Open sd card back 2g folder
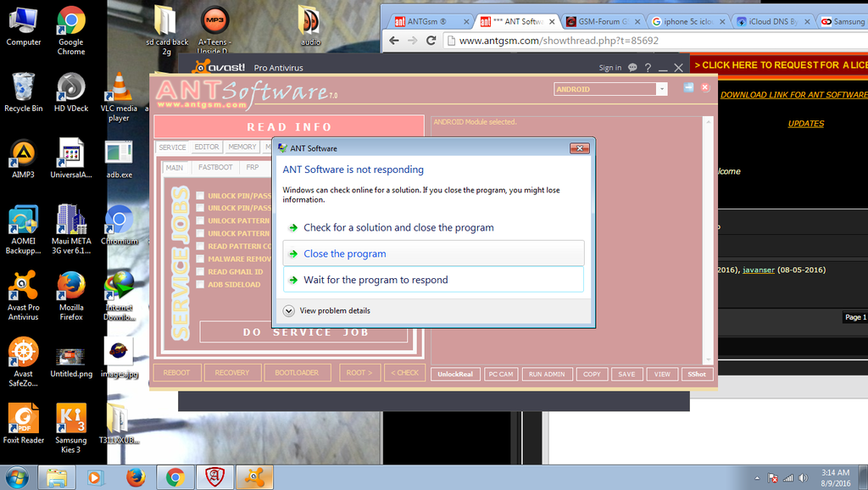The width and height of the screenshot is (868, 490). [166, 31]
